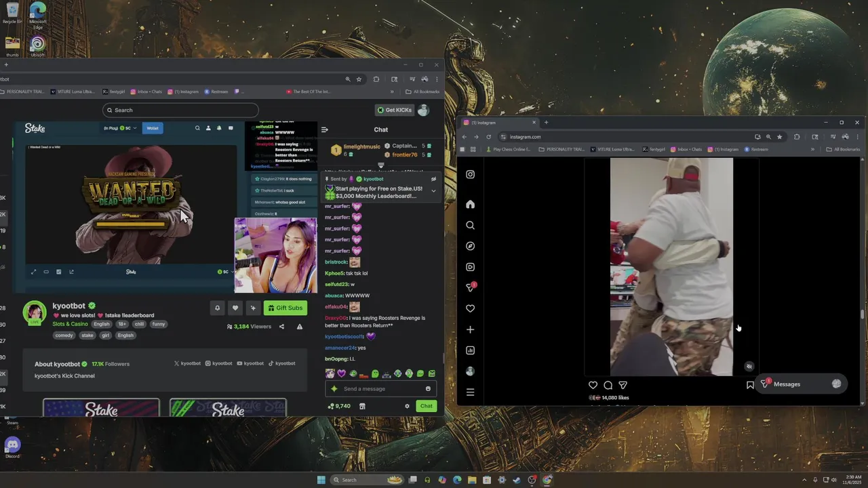This screenshot has width=868, height=488.
Task: Share the Instagram post
Action: tap(623, 385)
